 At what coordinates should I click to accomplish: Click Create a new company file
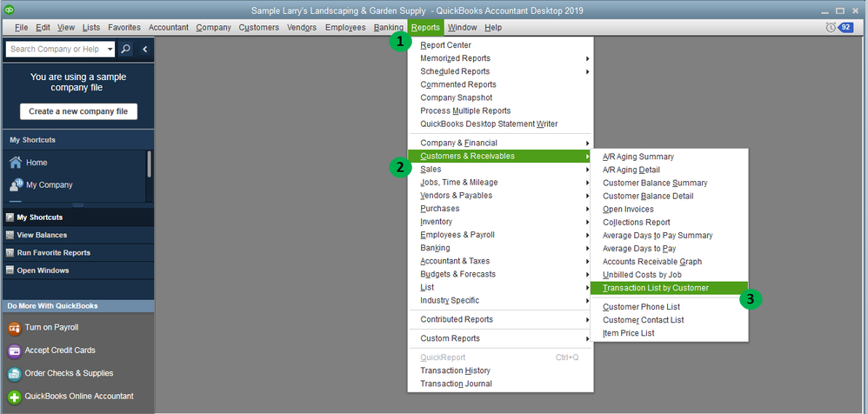coord(78,111)
